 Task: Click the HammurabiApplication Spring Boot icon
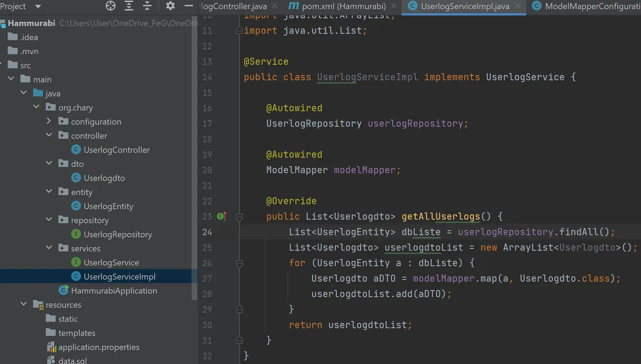coord(64,290)
